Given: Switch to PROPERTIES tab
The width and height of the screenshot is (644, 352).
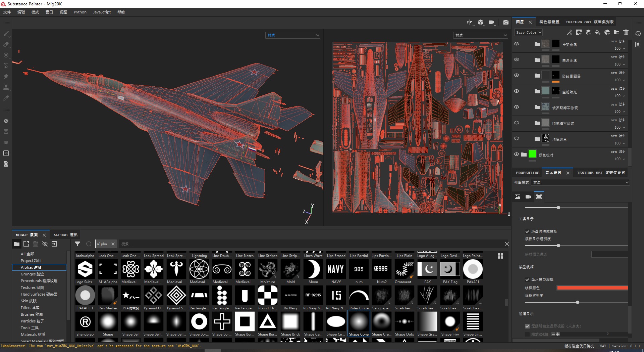Looking at the screenshot, I should click(527, 173).
